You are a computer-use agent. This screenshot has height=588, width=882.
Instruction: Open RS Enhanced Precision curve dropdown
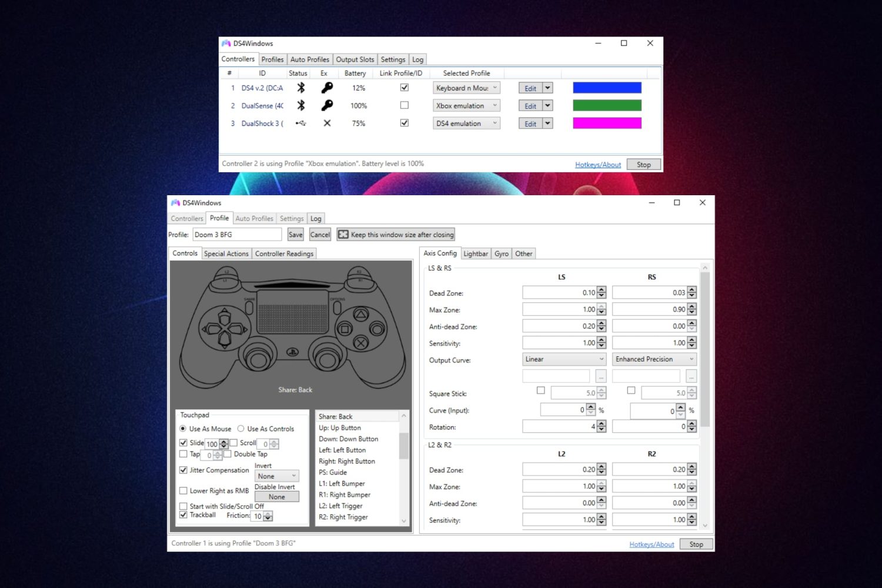pos(654,359)
